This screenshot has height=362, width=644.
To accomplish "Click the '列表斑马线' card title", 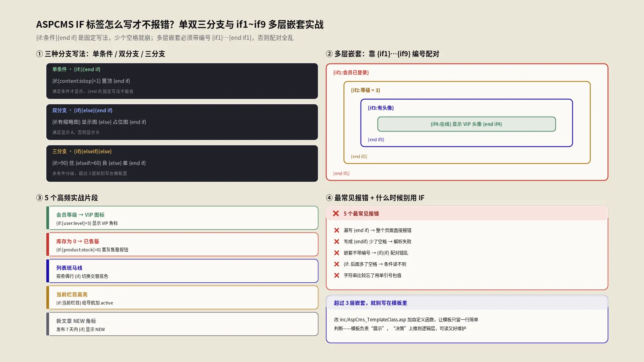I will tap(69, 268).
